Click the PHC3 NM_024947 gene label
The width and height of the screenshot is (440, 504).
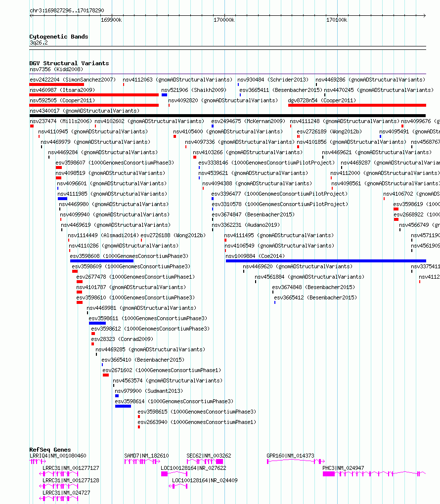(x=343, y=468)
